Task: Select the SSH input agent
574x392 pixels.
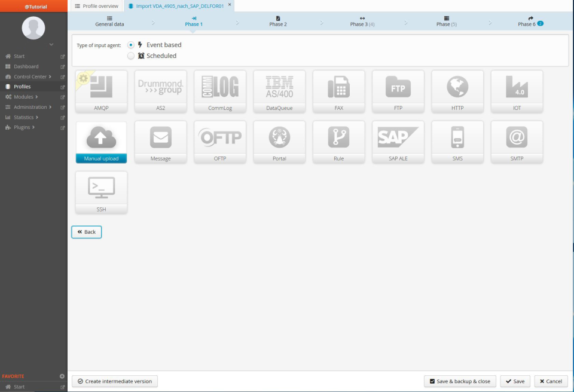Action: pyautogui.click(x=101, y=192)
